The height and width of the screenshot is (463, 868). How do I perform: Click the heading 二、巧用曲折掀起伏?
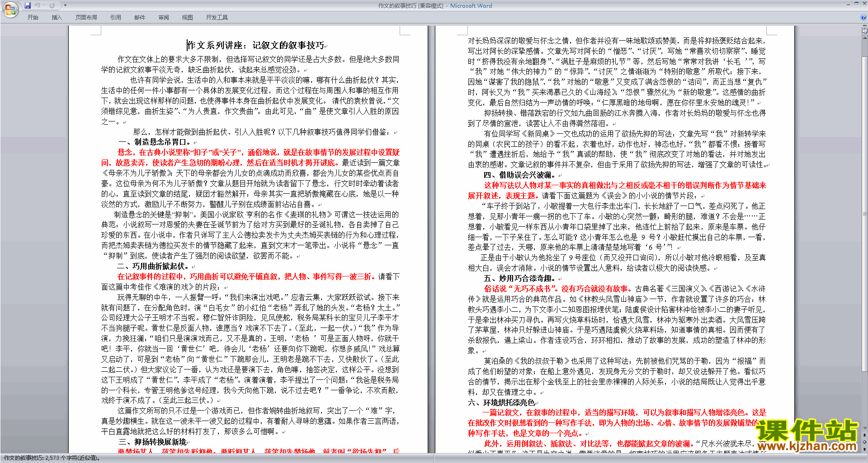(x=154, y=266)
